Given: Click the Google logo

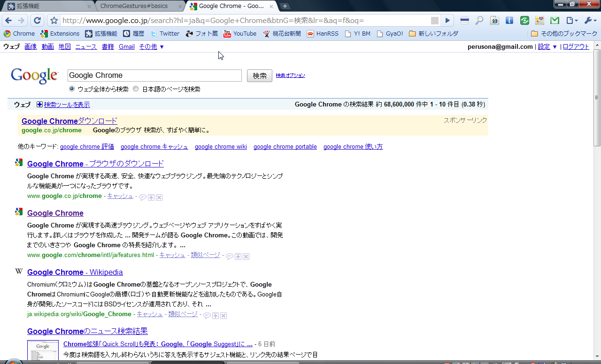Looking at the screenshot, I should click(x=34, y=76).
